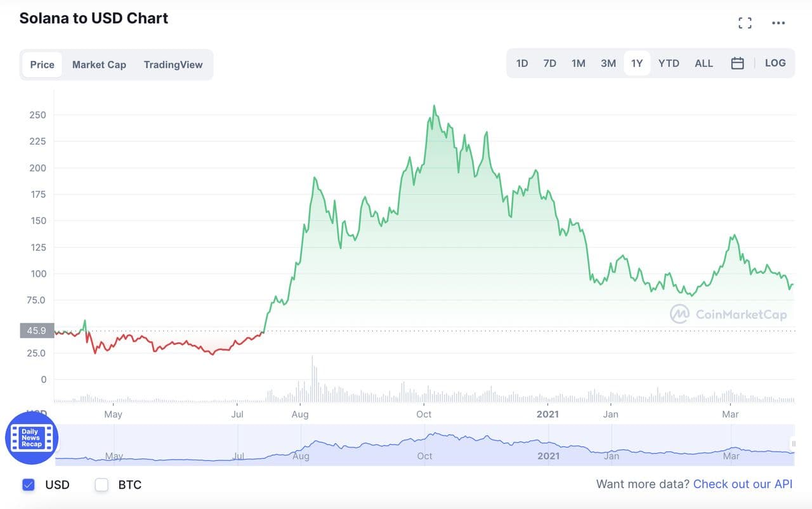The width and height of the screenshot is (812, 509).
Task: Click the 45.9 price marker label
Action: pyautogui.click(x=37, y=330)
